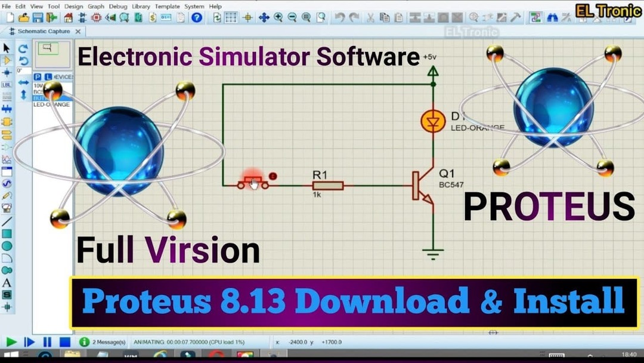The height and width of the screenshot is (363, 644).
Task: Click the Copy to clipboard icon
Action: click(385, 18)
